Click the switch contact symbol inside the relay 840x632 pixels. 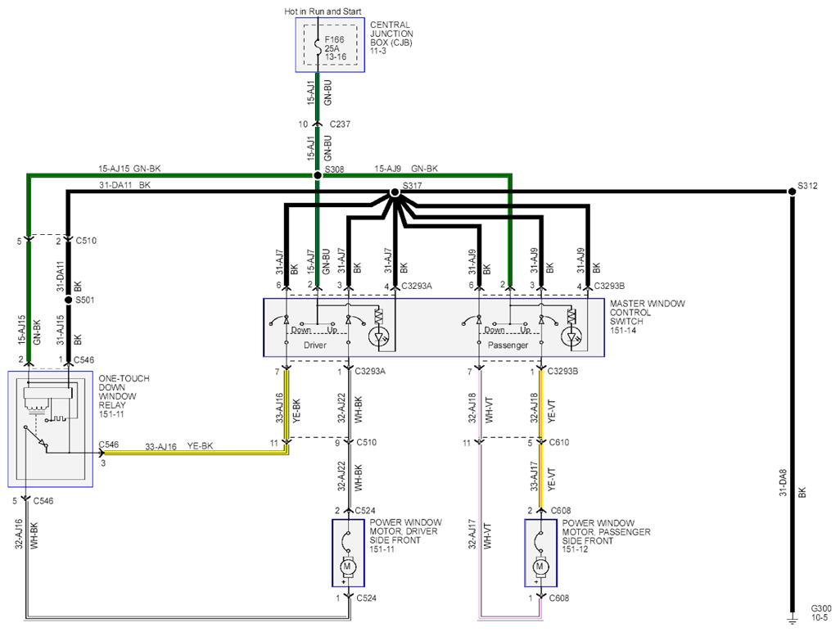tap(35, 437)
